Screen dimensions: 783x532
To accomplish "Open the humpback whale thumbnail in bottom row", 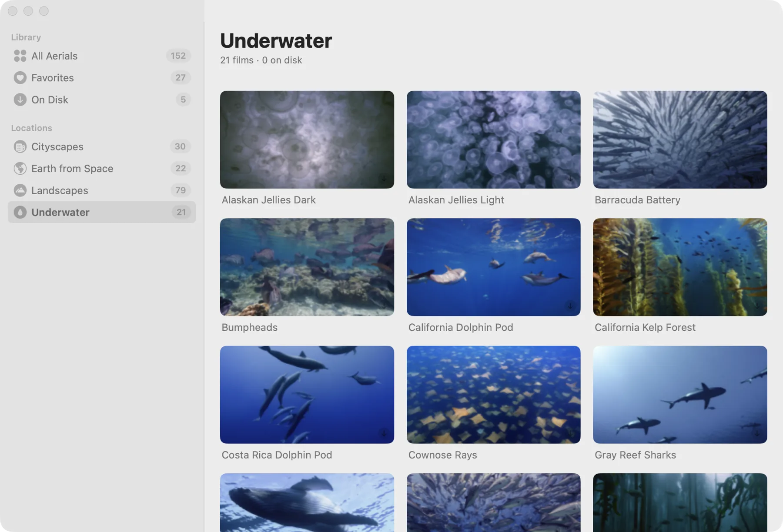I will pyautogui.click(x=307, y=502).
